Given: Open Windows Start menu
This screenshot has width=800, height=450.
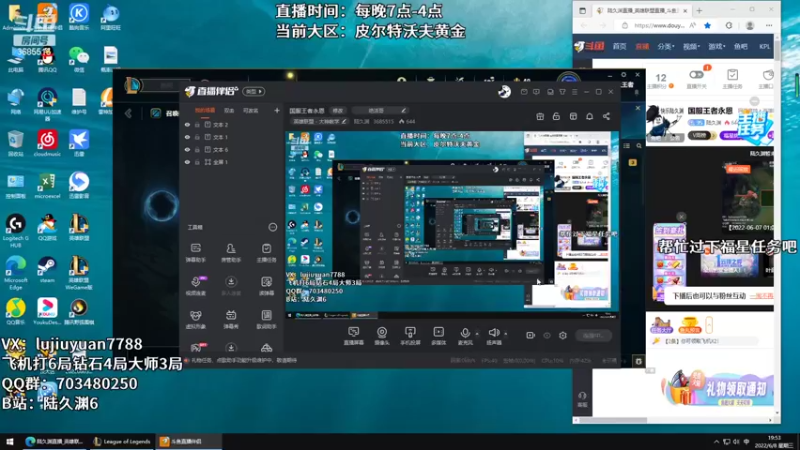Looking at the screenshot, I should [x=10, y=441].
